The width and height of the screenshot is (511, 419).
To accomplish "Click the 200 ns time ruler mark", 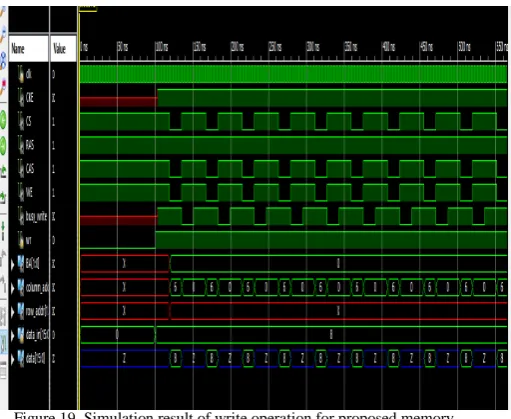I will pos(238,47).
